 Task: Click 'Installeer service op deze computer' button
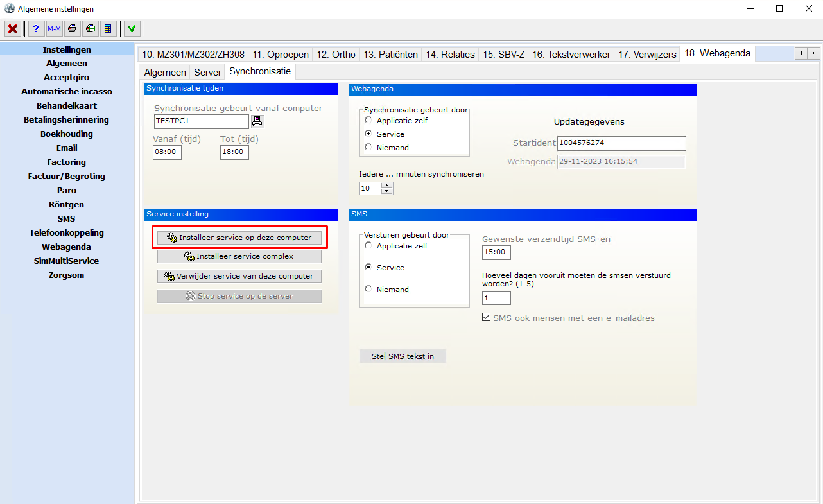tap(239, 237)
